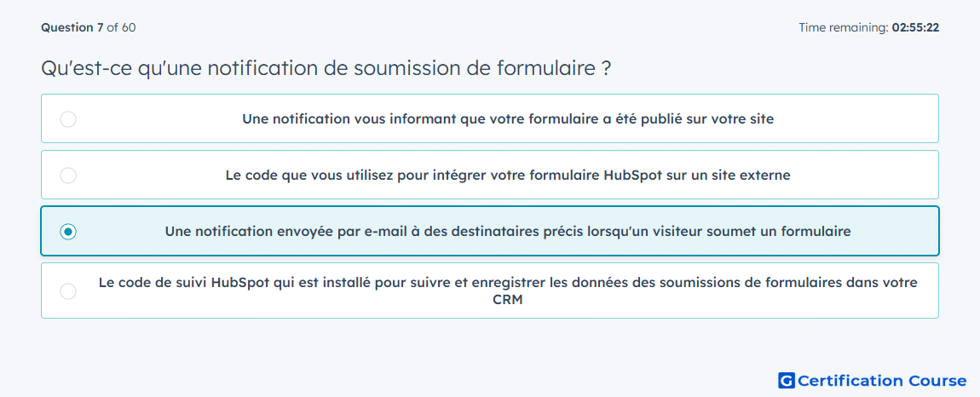Image resolution: width=980 pixels, height=397 pixels.
Task: Click the question heading 'Qu'est-ce qu'une notification de soumission'
Action: click(x=326, y=67)
